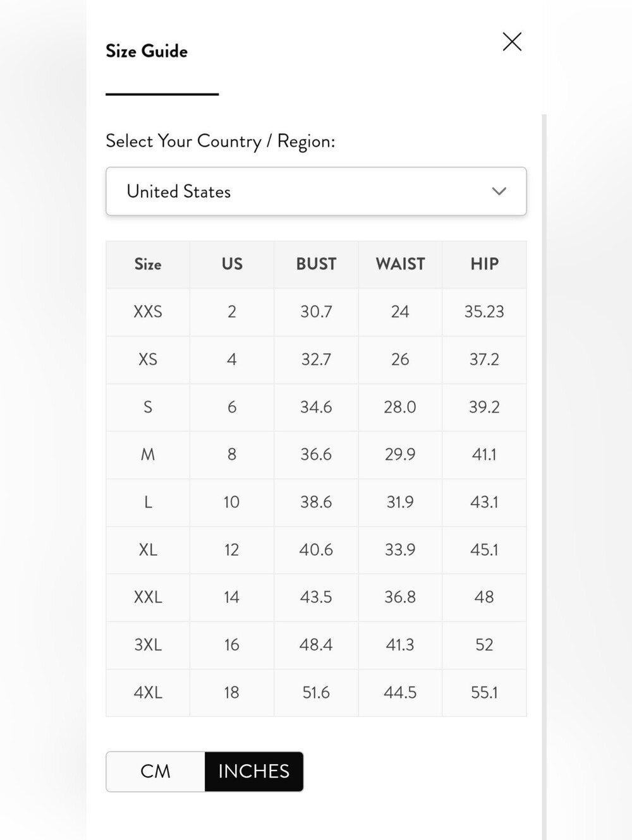Click the XXL size row label
The image size is (632, 840).
[x=148, y=597]
